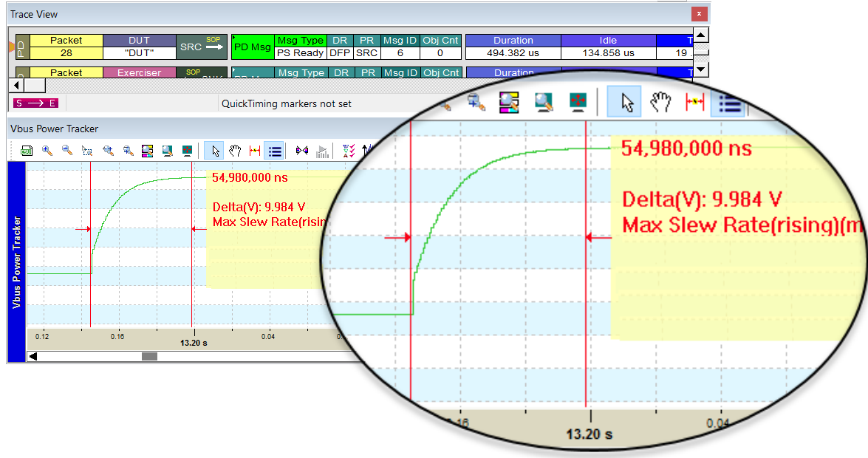Screen dimensions: 868x458
Task: Toggle the bulleted list view in small toolbar
Action: coord(275,151)
